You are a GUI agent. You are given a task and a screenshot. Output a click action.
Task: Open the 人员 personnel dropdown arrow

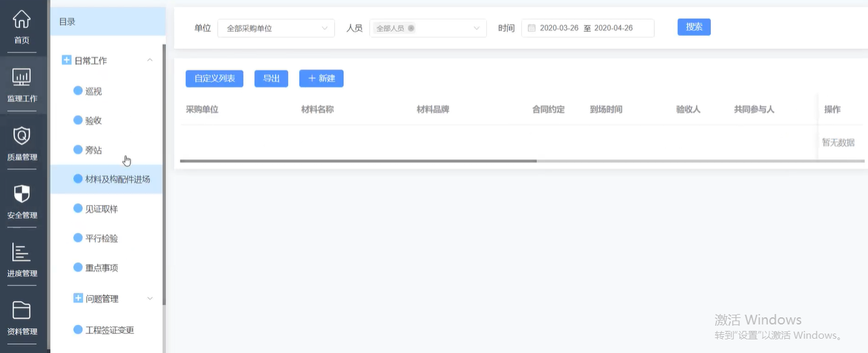tap(477, 28)
